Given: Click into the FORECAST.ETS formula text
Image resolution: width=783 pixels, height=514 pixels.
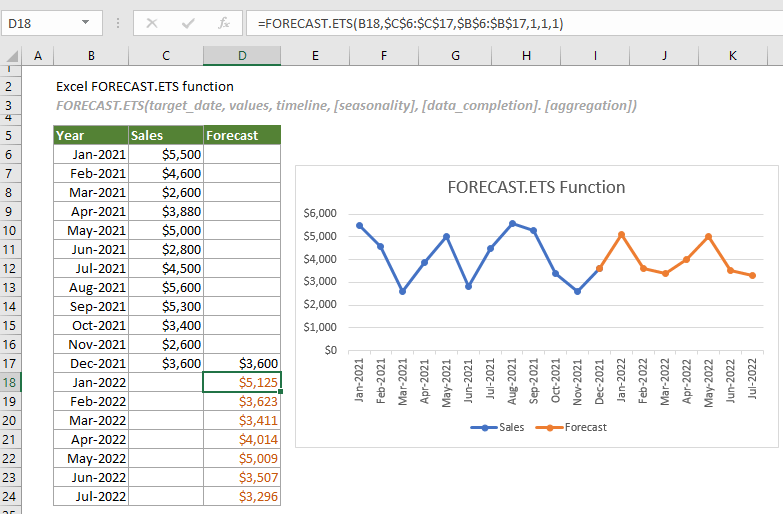Looking at the screenshot, I should click(x=410, y=23).
